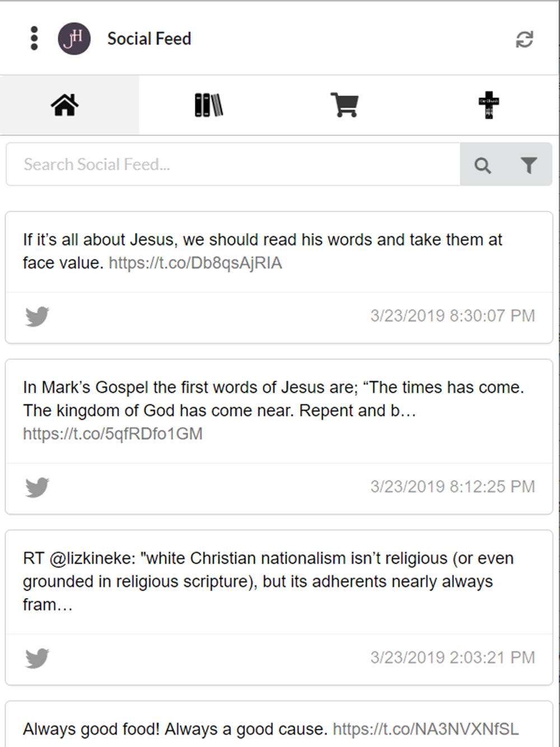560x747 pixels.
Task: Click Twitter icon on 8:30:07 PM post
Action: pos(38,316)
